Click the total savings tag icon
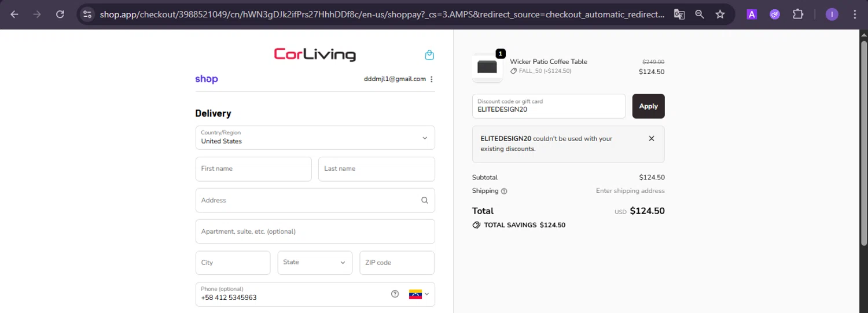This screenshot has width=868, height=313. [476, 225]
